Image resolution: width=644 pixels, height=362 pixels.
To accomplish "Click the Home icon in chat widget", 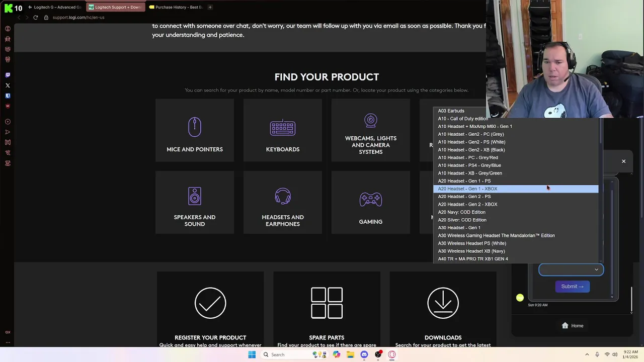I will [565, 325].
